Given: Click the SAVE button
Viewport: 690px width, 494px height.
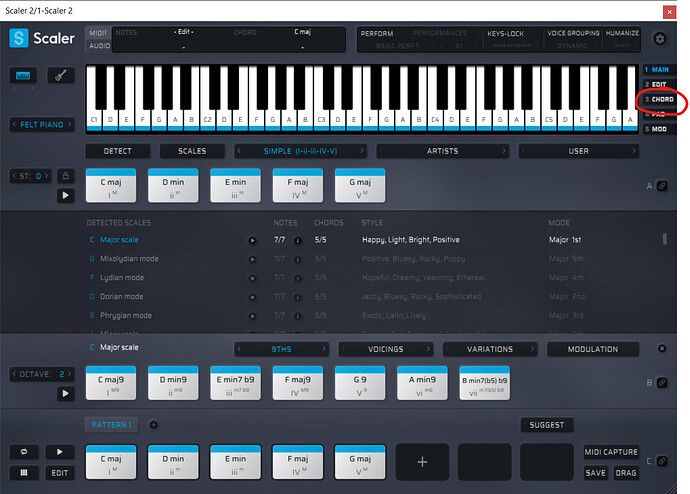Looking at the screenshot, I should coord(595,473).
